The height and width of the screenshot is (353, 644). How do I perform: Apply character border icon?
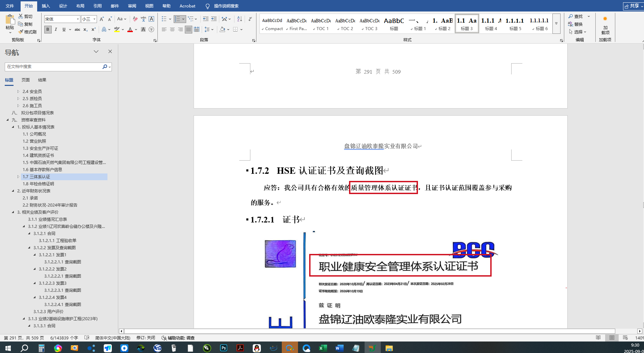pos(151,19)
